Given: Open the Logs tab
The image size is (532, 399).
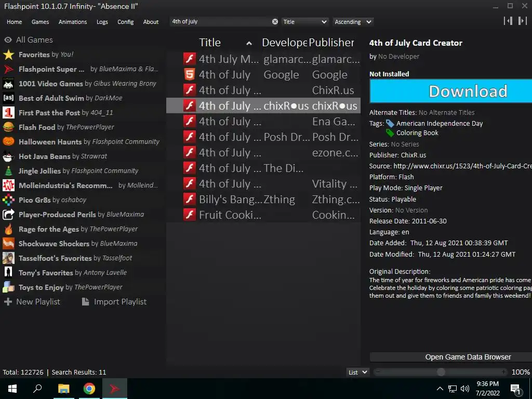Looking at the screenshot, I should click(102, 22).
